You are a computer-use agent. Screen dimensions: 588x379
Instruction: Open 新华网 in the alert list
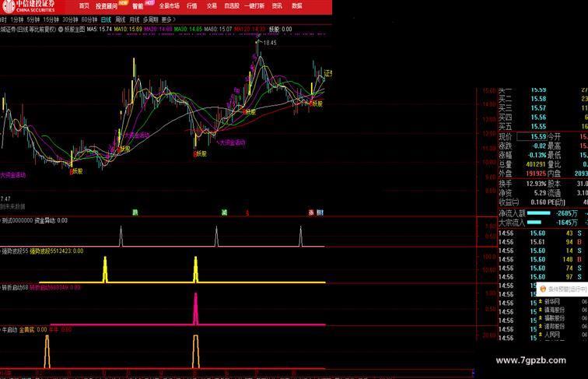(552, 302)
